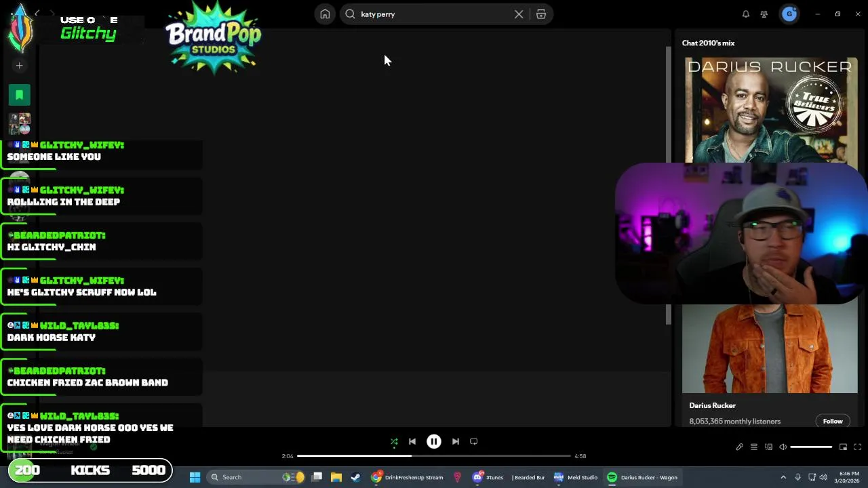Open the artist photo in orange jacket
Viewport: 868px width, 488px height.
770,348
